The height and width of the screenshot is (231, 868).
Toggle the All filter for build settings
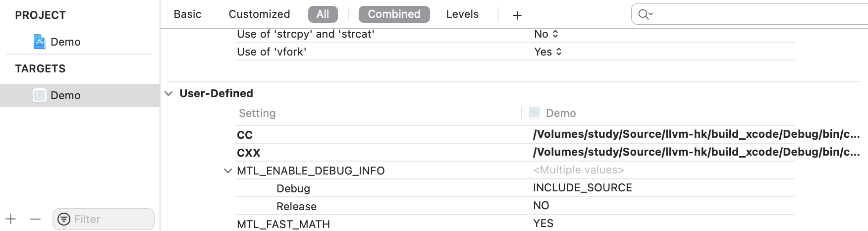323,14
